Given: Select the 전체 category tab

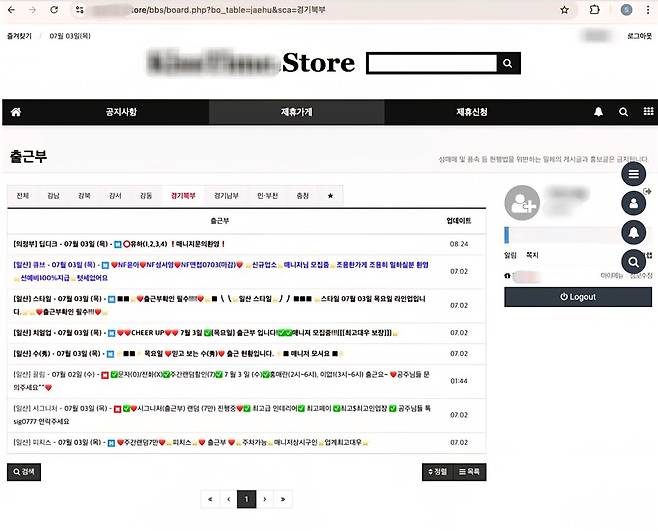Looking at the screenshot, I should coord(23,196).
